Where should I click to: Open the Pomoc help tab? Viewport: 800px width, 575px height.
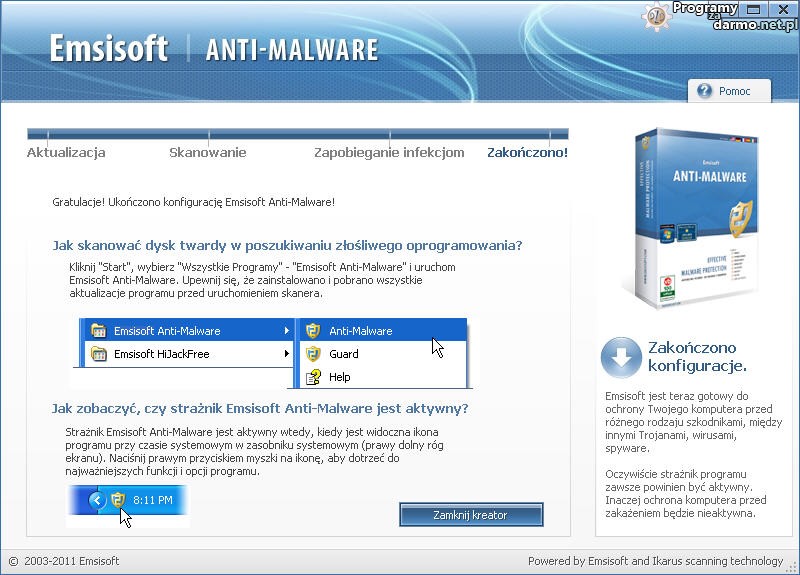coord(732,91)
